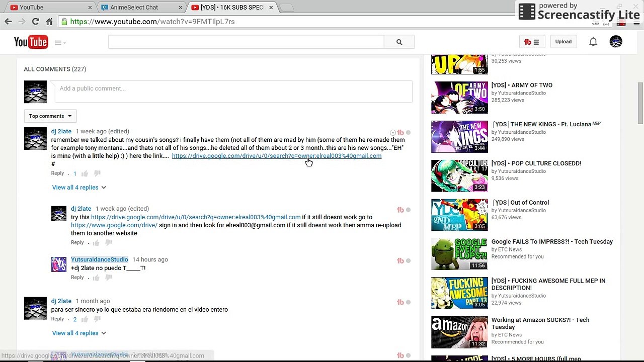Go back with the browser back arrow
Viewport: 644px width, 362px height.
[8, 22]
